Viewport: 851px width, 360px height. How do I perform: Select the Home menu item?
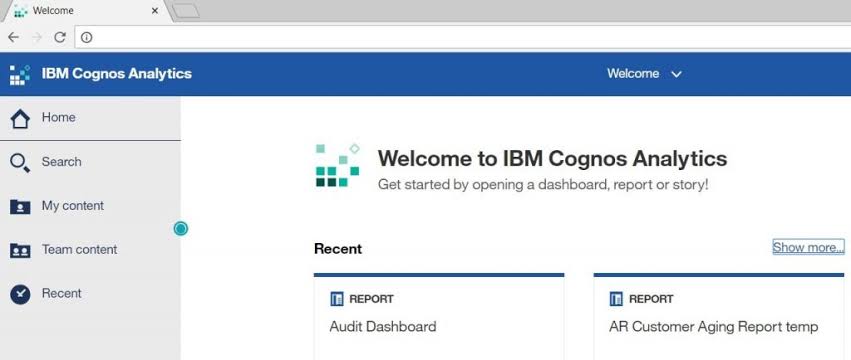pos(90,118)
